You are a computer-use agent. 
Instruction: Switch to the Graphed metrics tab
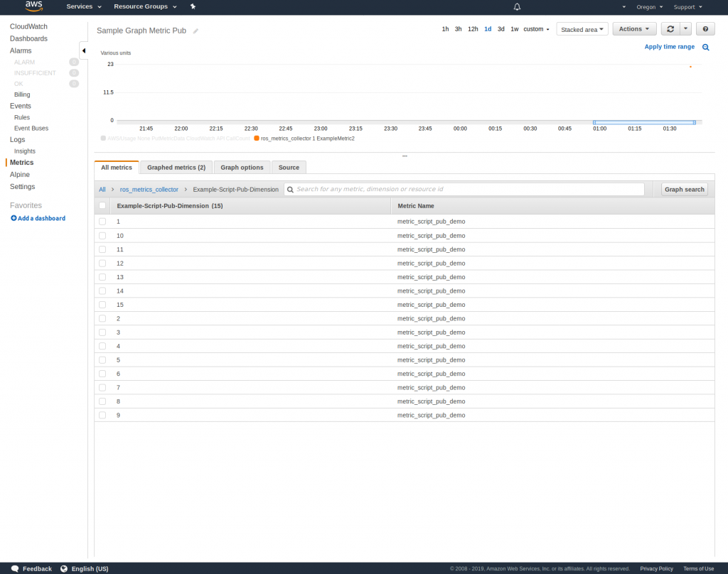tap(175, 168)
